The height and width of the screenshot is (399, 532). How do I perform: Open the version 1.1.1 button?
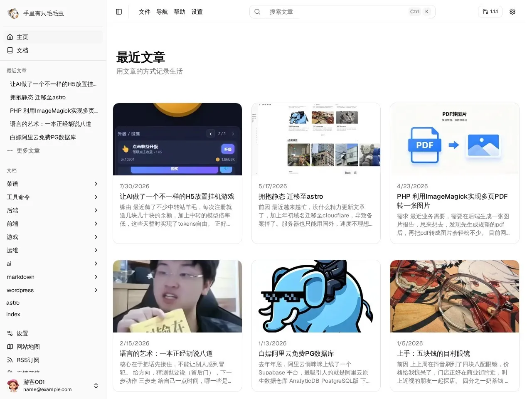[490, 12]
